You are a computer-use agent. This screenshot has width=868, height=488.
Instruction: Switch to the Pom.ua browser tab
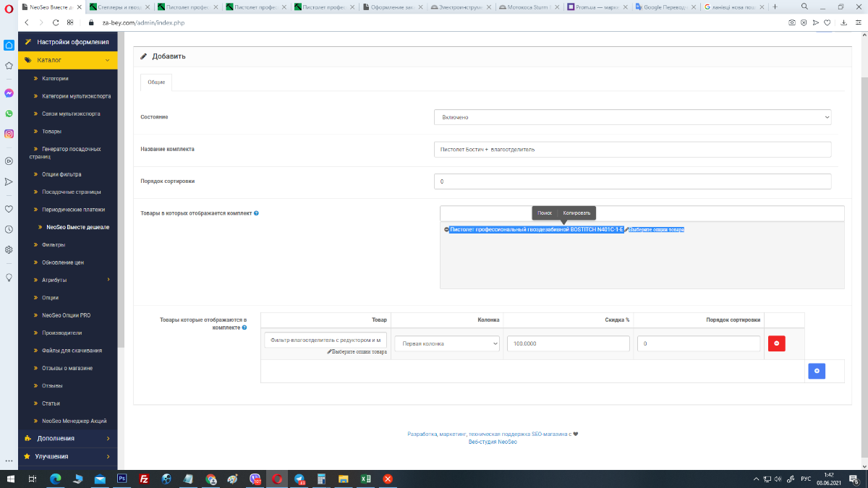coord(597,7)
